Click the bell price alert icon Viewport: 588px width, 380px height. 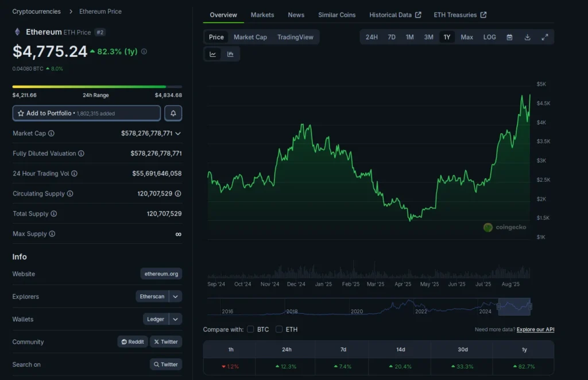coord(173,113)
